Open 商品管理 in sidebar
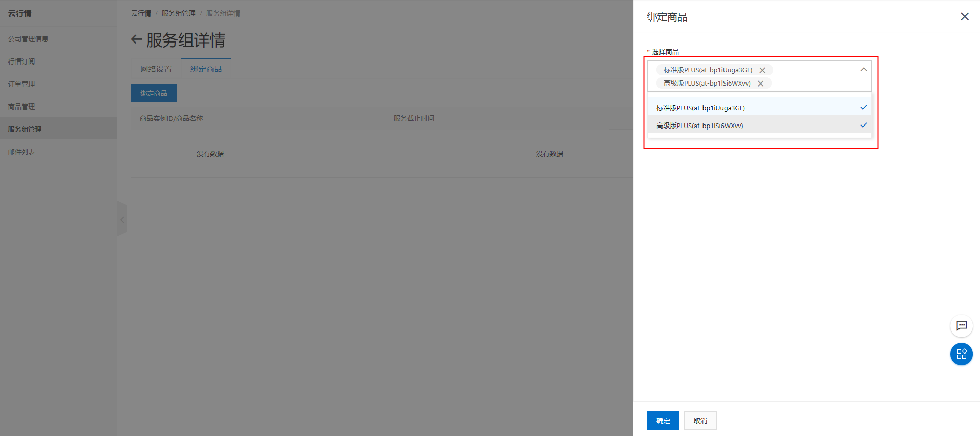This screenshot has height=436, width=980. pyautogui.click(x=22, y=107)
